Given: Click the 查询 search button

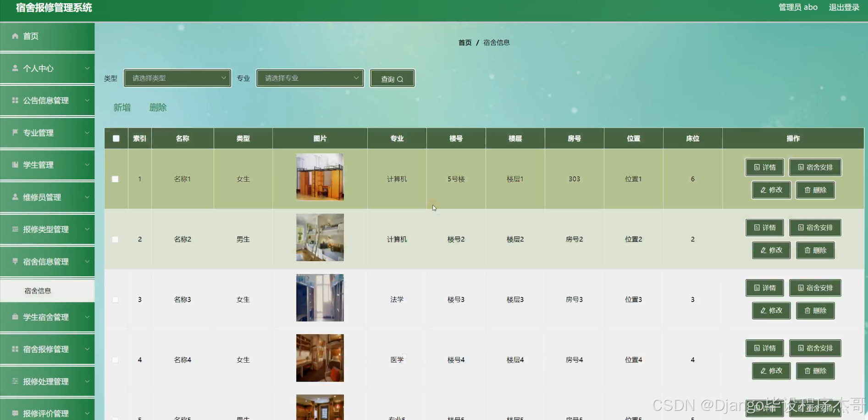Looking at the screenshot, I should point(392,78).
